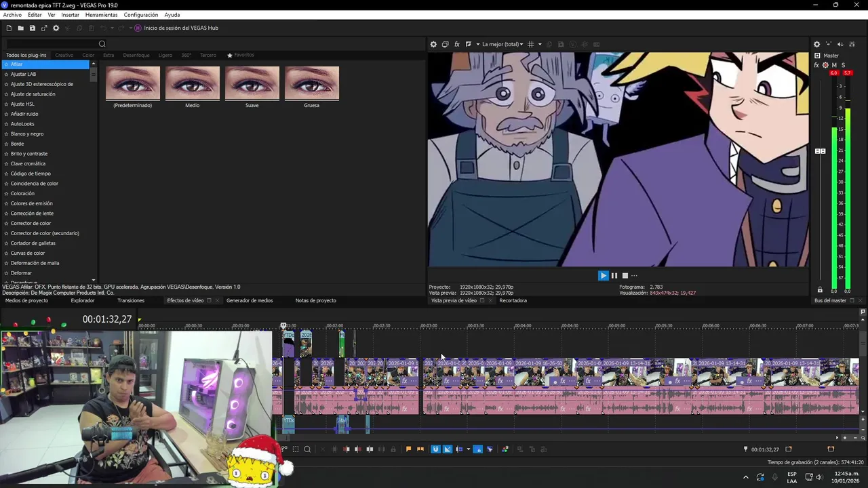This screenshot has width=868, height=488.
Task: Open video output FX in preview toolbar
Action: (457, 44)
